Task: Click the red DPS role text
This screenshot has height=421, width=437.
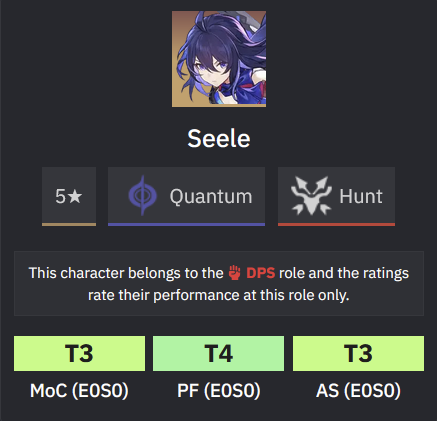Action: point(261,273)
